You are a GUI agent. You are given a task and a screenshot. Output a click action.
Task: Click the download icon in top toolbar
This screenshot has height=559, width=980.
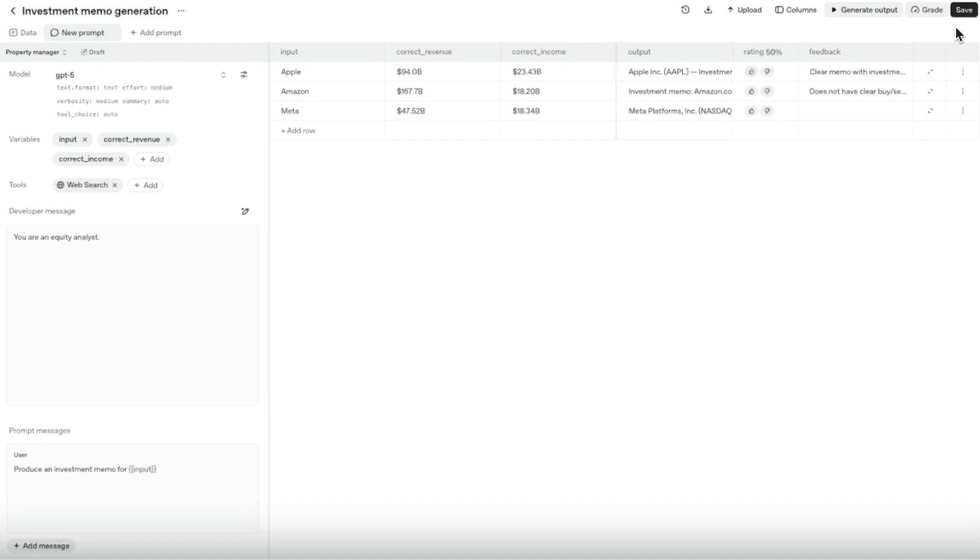pyautogui.click(x=708, y=10)
